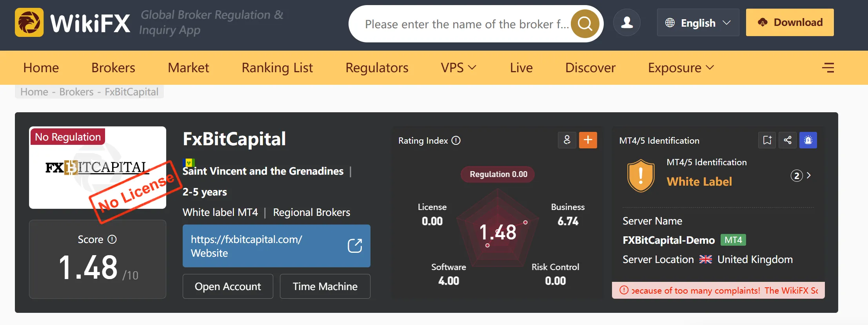
Task: Click the external link icon on website
Action: pos(355,246)
